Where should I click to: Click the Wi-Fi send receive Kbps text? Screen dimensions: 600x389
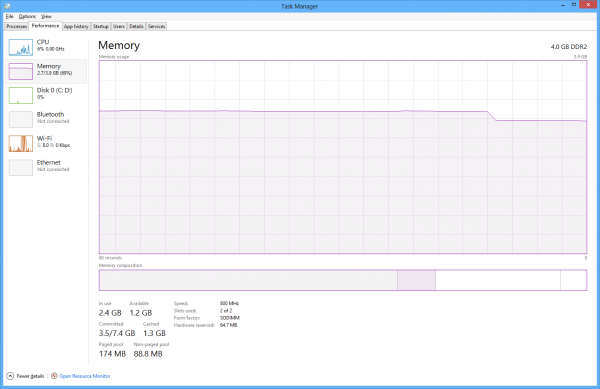pos(54,145)
